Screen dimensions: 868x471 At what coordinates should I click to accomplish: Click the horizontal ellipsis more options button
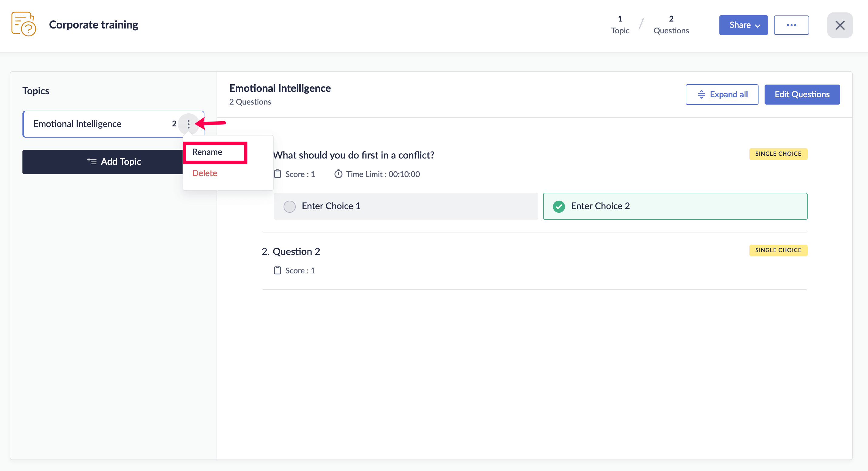791,25
